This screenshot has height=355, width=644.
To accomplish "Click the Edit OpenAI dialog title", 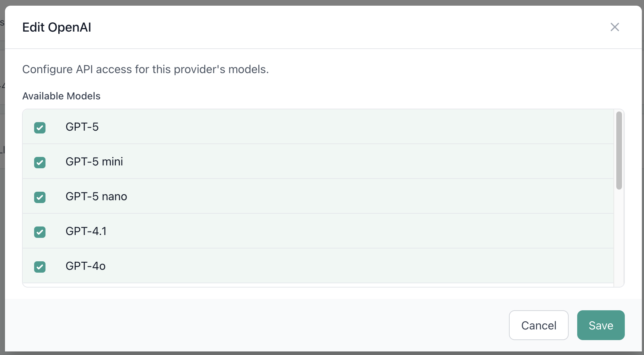I will click(57, 27).
